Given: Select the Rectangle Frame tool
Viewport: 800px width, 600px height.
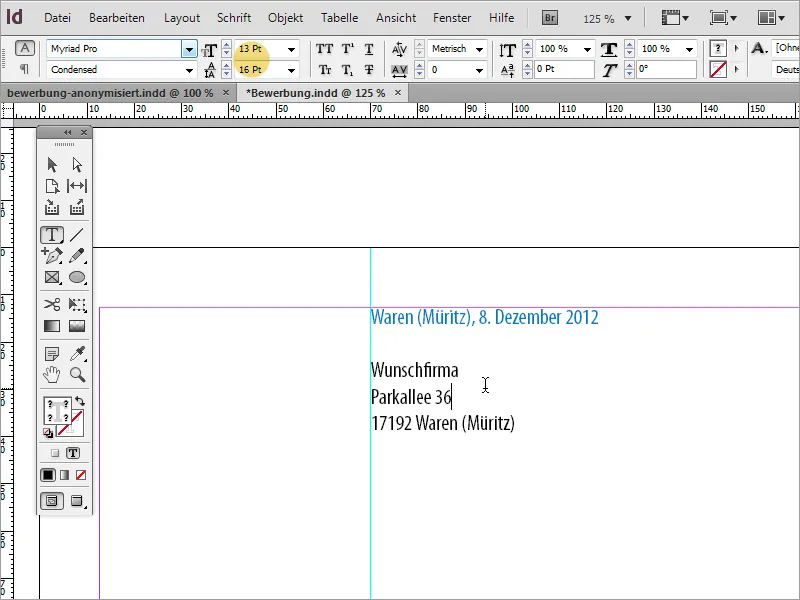Looking at the screenshot, I should click(52, 277).
